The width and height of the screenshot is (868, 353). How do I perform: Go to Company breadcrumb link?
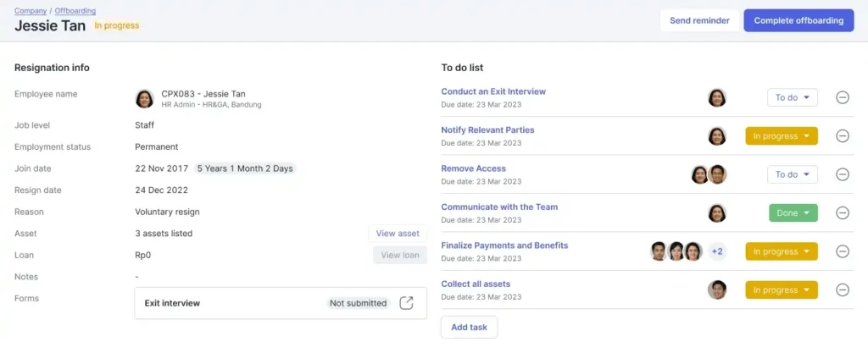(x=31, y=10)
